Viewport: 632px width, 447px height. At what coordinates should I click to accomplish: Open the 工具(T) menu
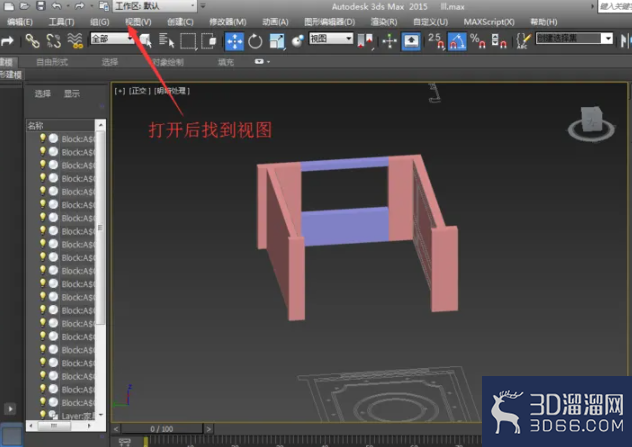click(62, 22)
